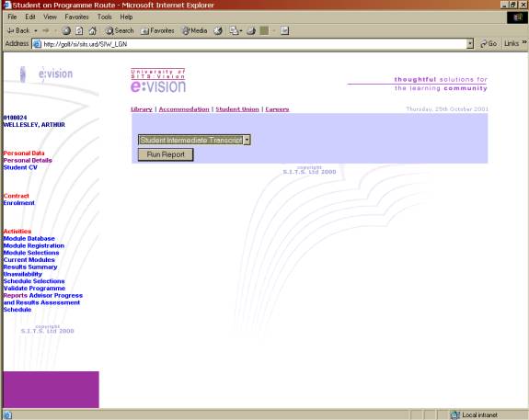Click the Contract section heading
The width and height of the screenshot is (529, 420).
(17, 196)
